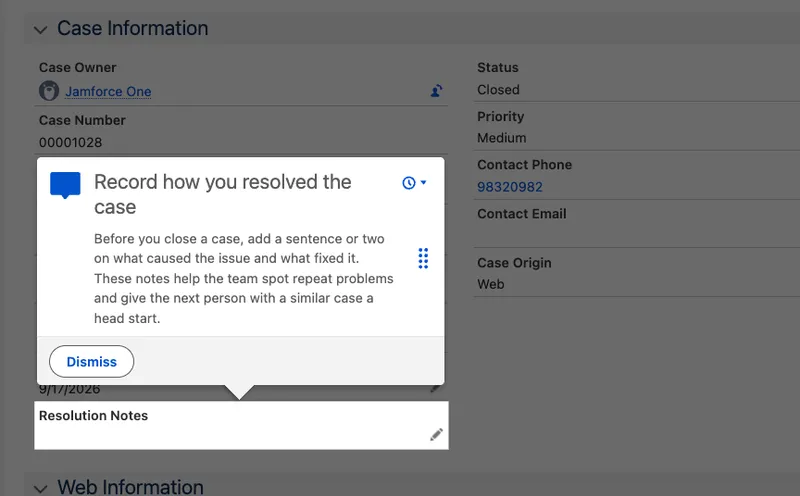Image resolution: width=800 pixels, height=496 pixels.
Task: Click the blue chat bubble prompt icon
Action: tap(65, 185)
